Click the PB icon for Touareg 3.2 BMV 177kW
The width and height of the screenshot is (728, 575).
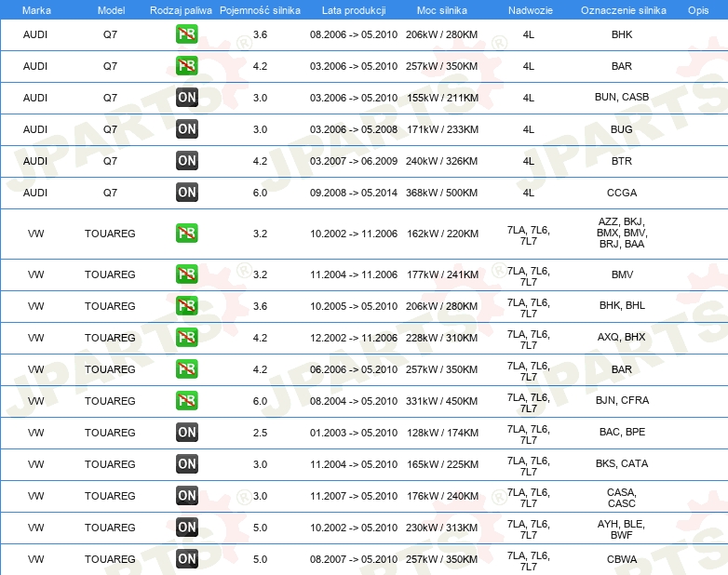click(186, 274)
